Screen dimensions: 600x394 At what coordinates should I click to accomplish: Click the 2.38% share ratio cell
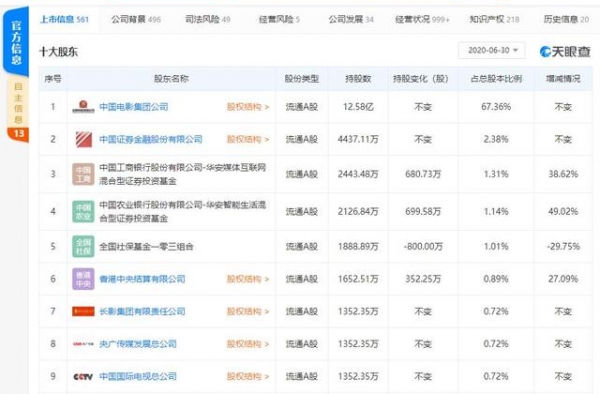pyautogui.click(x=496, y=139)
